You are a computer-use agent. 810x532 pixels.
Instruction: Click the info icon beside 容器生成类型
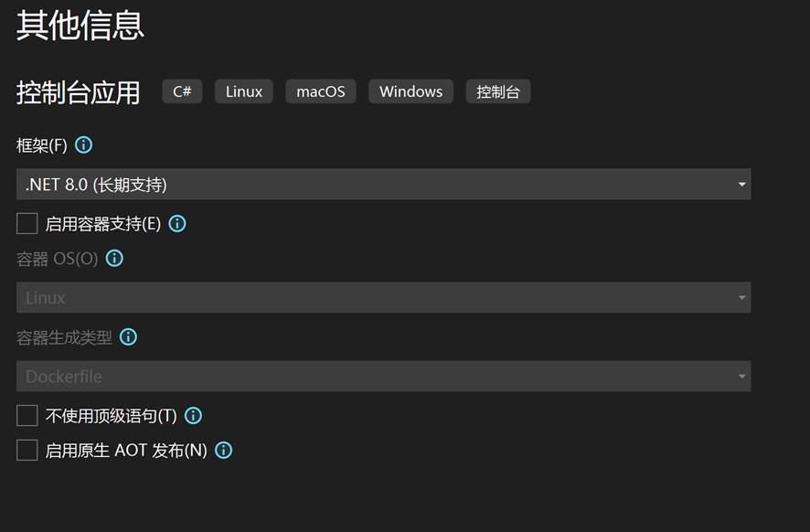coord(129,336)
